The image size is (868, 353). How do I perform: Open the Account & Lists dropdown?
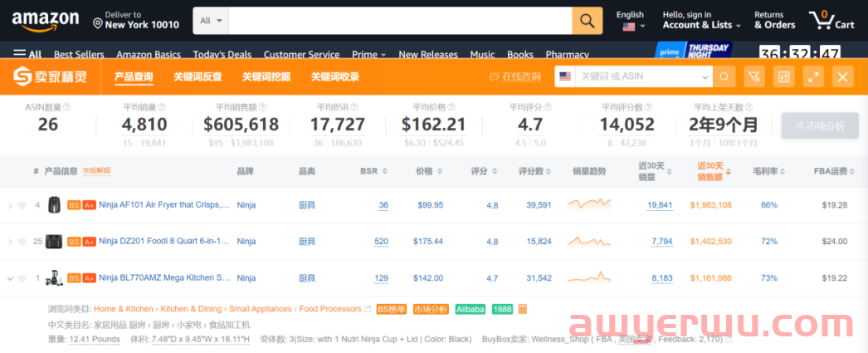click(701, 21)
